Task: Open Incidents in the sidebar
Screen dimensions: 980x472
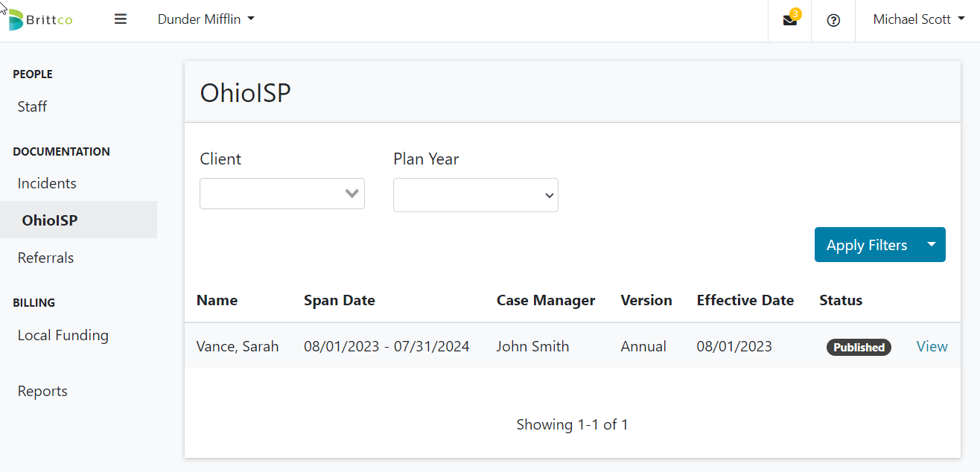Action: [47, 183]
